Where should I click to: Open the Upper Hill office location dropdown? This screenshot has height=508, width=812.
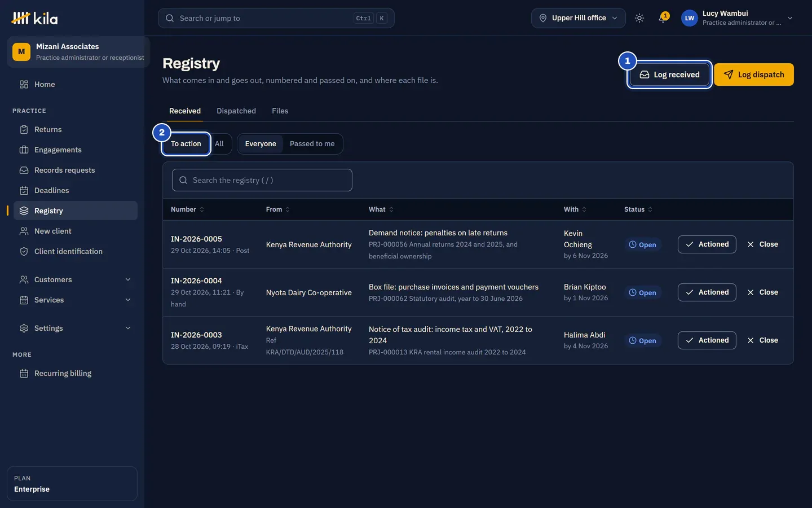tap(579, 18)
